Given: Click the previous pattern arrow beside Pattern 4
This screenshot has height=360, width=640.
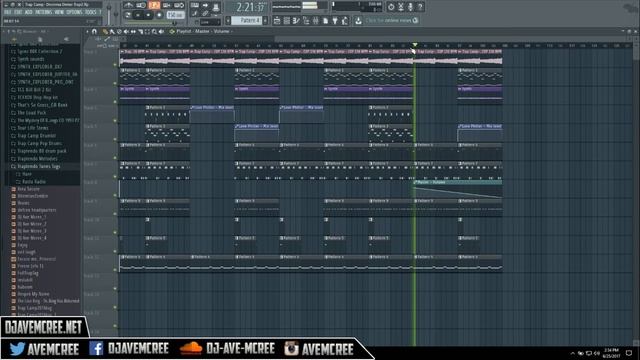Looking at the screenshot, I should (228, 20).
